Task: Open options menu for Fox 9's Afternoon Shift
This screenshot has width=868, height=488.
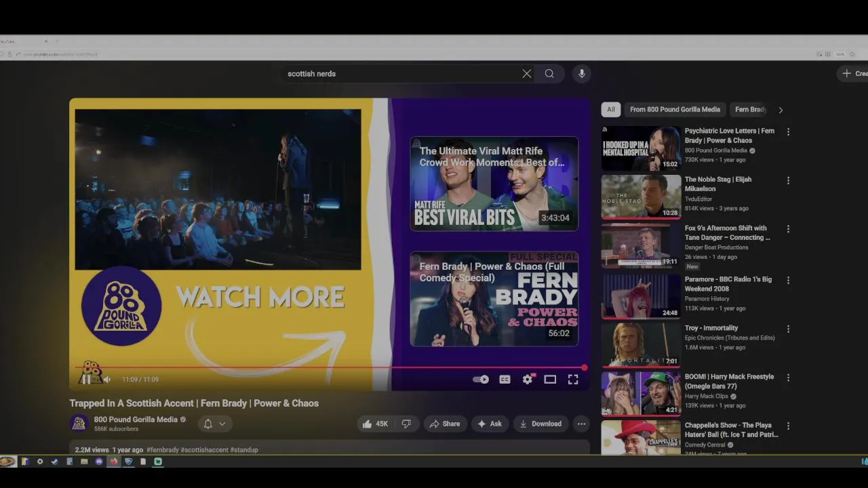Action: pyautogui.click(x=788, y=229)
